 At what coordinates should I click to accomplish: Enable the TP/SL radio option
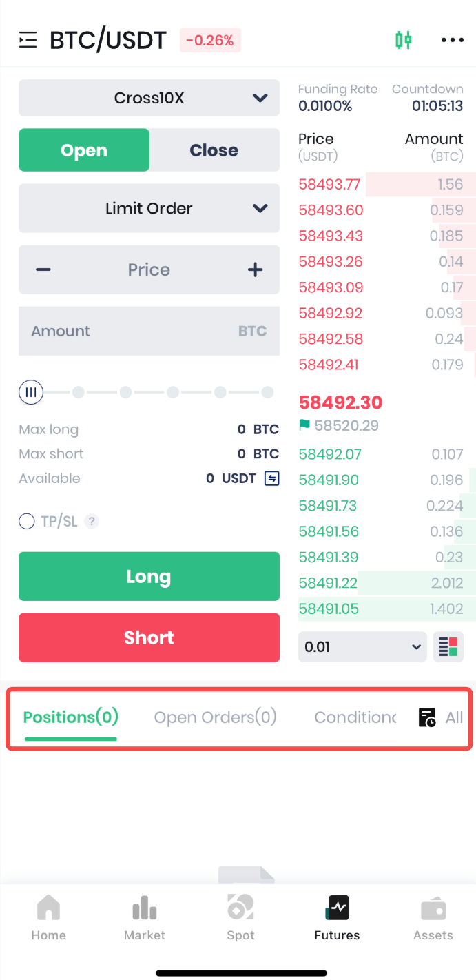27,522
